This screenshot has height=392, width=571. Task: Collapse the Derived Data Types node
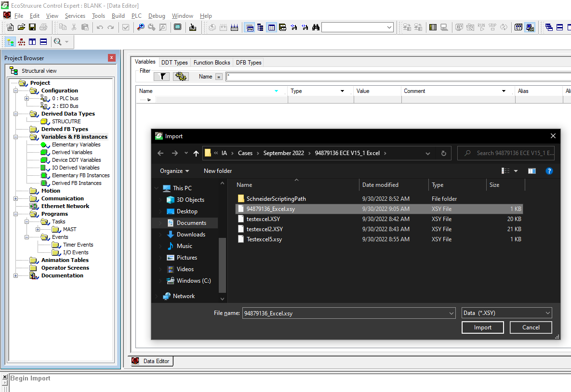click(x=15, y=114)
